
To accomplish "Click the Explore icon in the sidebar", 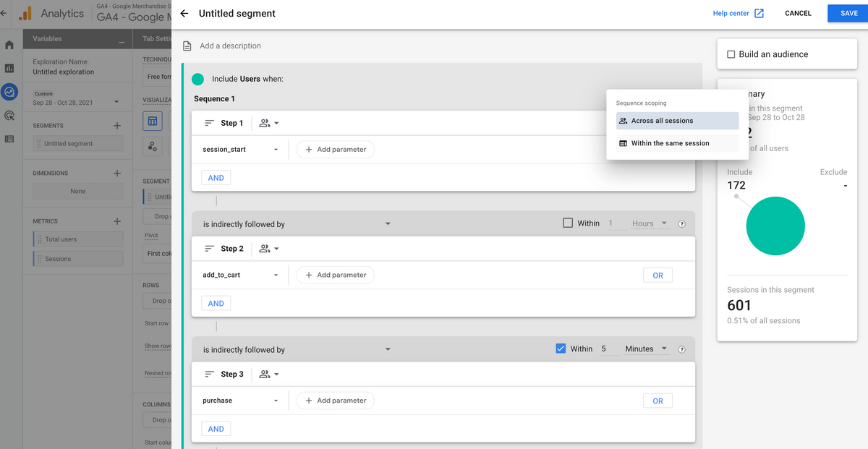I will (8, 92).
